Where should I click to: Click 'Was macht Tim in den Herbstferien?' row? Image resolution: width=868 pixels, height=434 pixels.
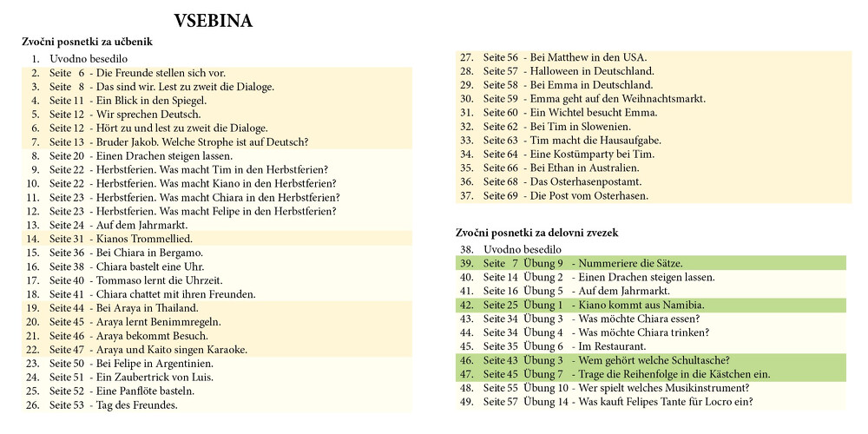[x=217, y=169]
